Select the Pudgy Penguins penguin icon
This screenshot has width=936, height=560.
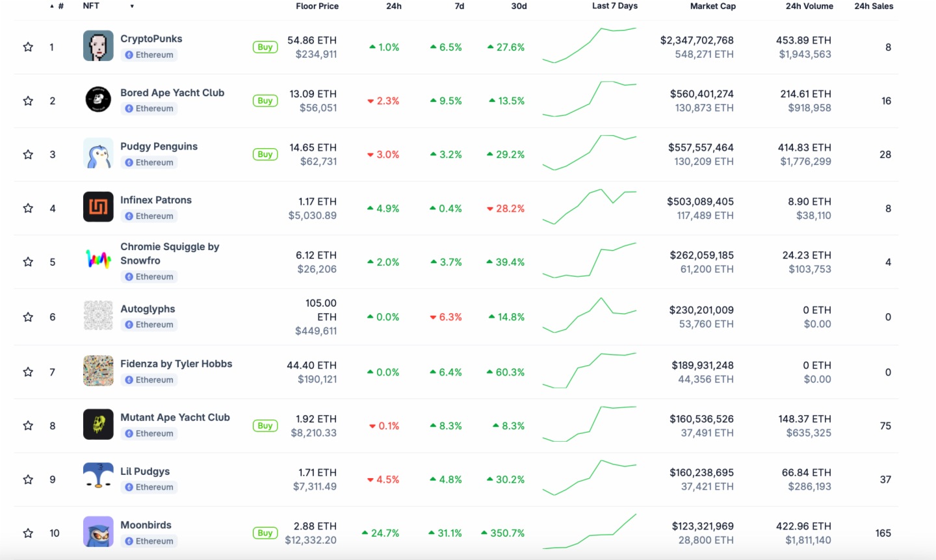tap(98, 154)
